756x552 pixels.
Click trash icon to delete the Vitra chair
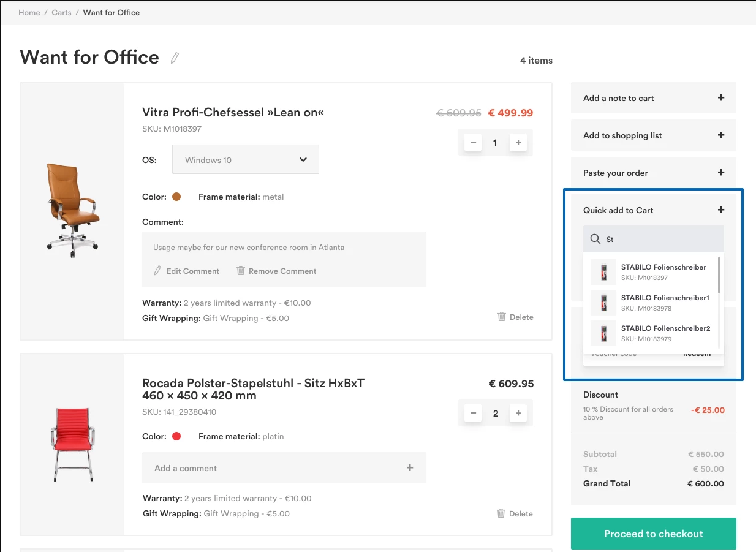502,317
